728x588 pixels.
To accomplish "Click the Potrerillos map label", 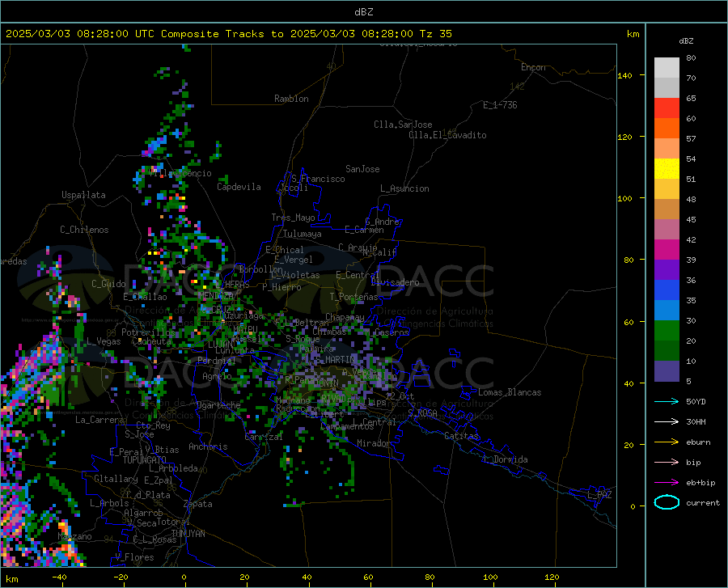I will (x=148, y=332).
